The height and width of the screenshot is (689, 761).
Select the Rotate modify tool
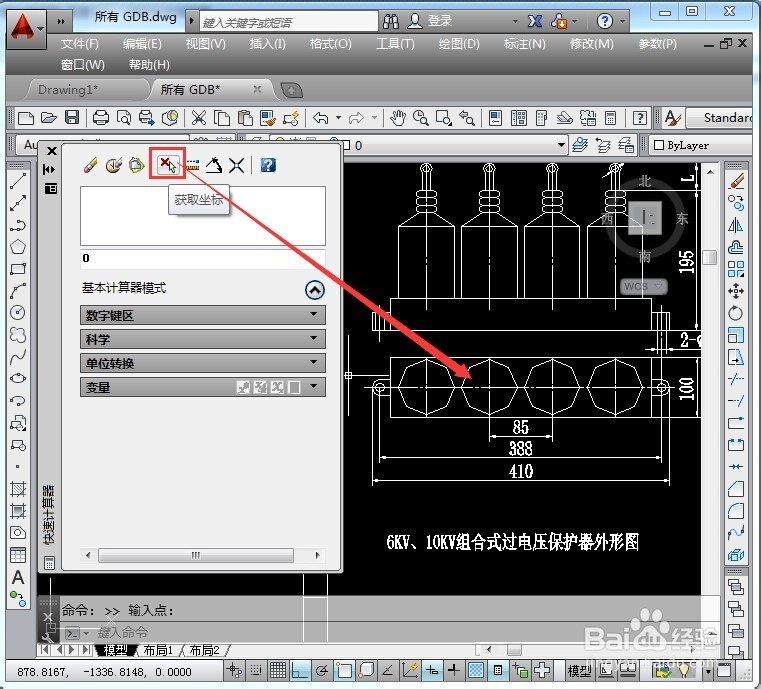[736, 313]
